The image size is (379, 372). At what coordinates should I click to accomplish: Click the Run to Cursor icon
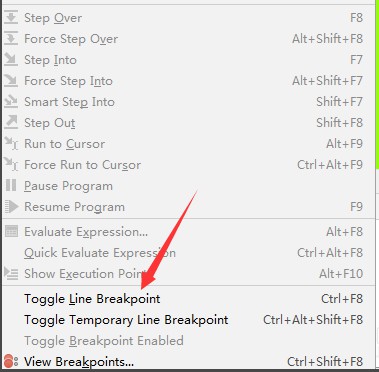11,144
